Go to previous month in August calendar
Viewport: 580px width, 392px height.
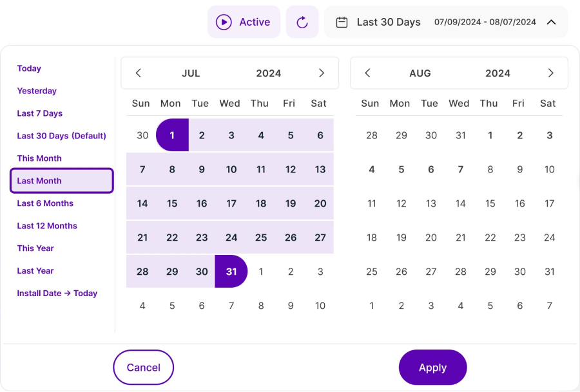pos(368,73)
